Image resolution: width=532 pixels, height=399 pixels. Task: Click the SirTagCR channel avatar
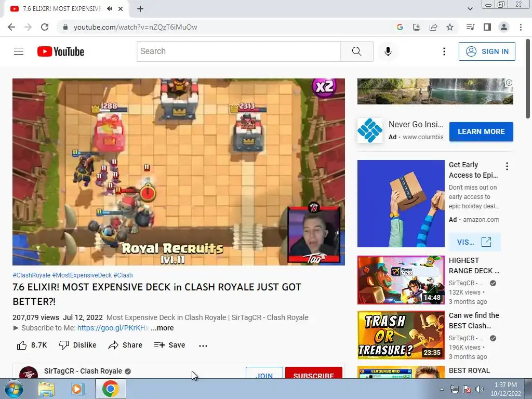pos(29,373)
